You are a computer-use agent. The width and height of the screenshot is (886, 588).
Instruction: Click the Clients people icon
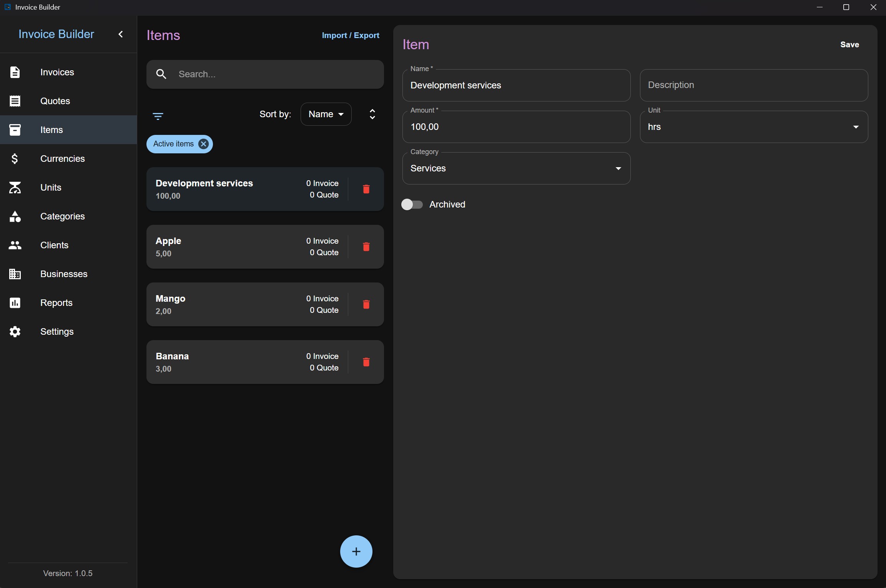[15, 245]
